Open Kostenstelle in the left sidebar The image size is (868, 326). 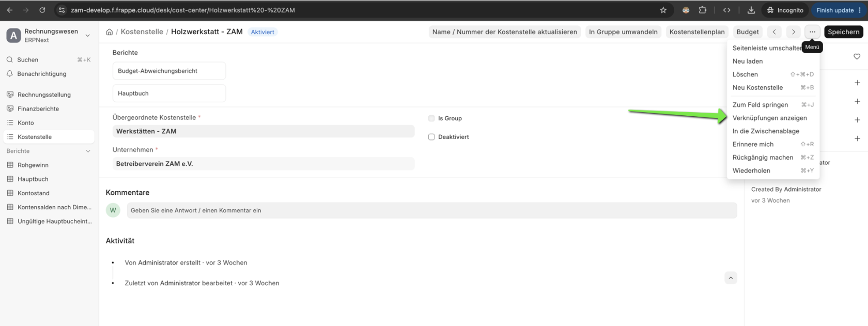pyautogui.click(x=49, y=137)
